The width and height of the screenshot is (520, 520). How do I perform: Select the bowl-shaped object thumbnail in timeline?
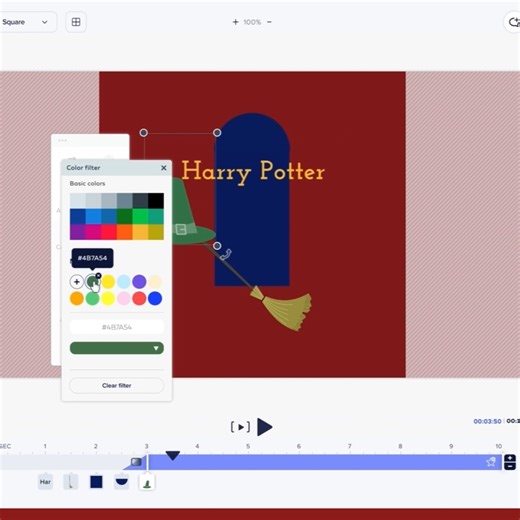pyautogui.click(x=121, y=482)
